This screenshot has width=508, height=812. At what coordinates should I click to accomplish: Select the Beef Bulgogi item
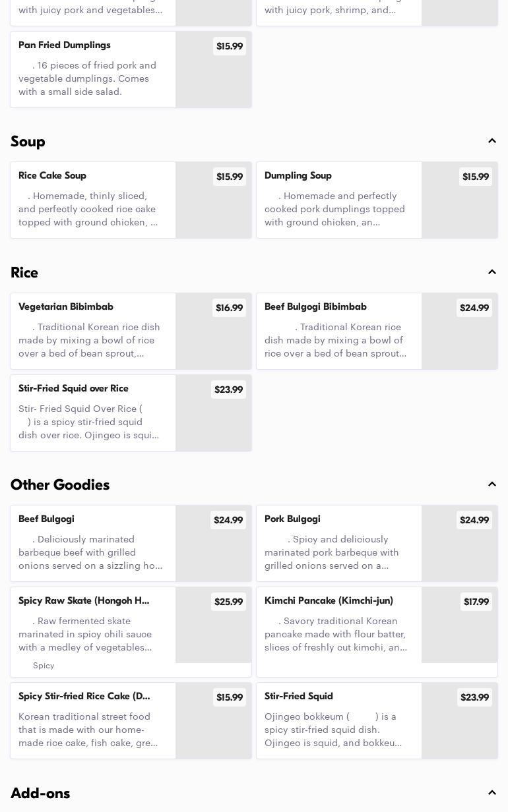pos(131,543)
